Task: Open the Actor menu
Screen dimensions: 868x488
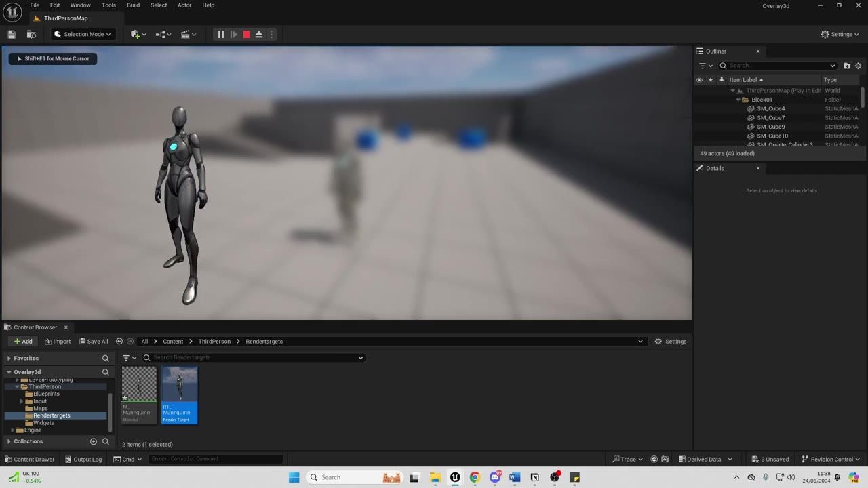Action: pos(184,5)
